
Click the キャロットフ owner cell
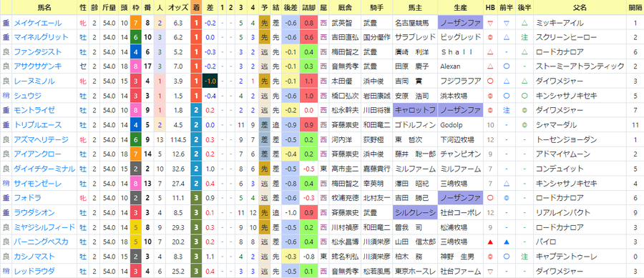(x=415, y=110)
